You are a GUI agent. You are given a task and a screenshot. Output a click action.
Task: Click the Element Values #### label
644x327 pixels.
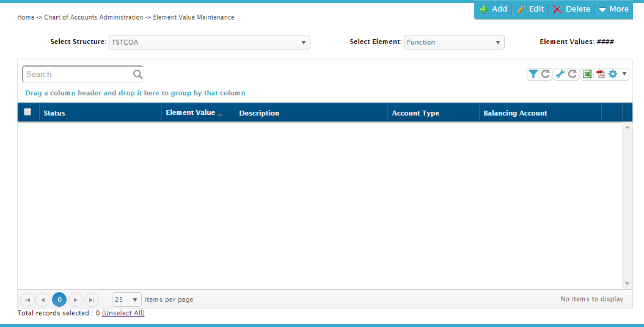click(x=577, y=42)
